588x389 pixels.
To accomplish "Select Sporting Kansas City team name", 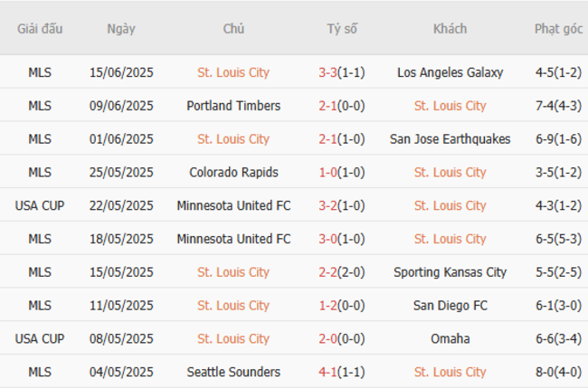I will 450,272.
